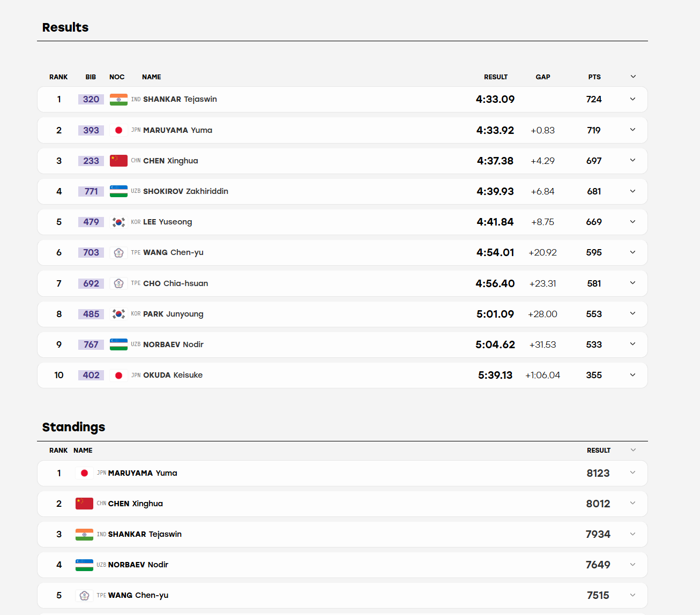Expand all Standings rows via header chevron
Screen dimensions: 700x615
point(633,450)
